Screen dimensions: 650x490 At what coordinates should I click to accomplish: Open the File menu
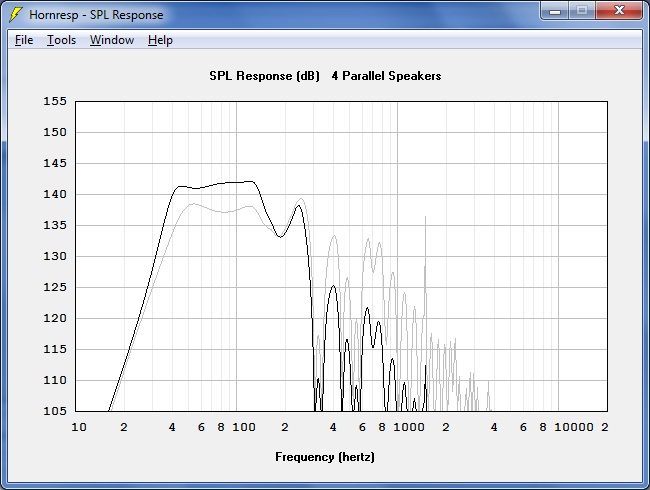coord(24,40)
